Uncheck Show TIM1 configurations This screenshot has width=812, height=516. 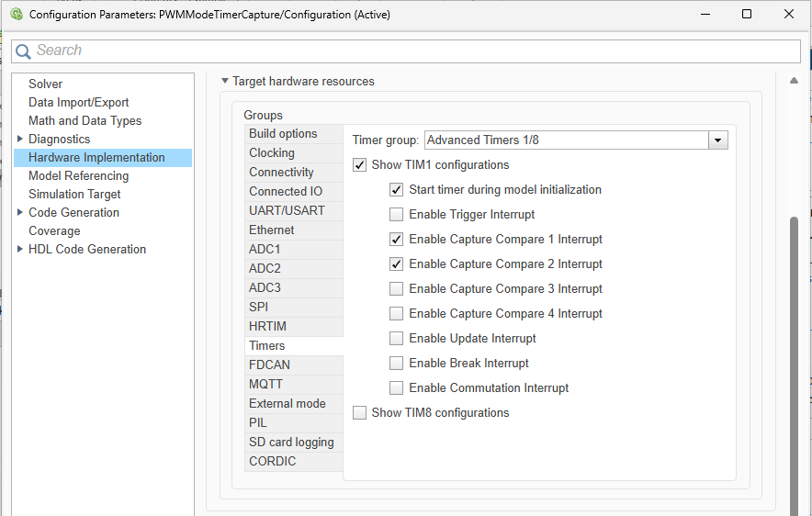click(359, 165)
